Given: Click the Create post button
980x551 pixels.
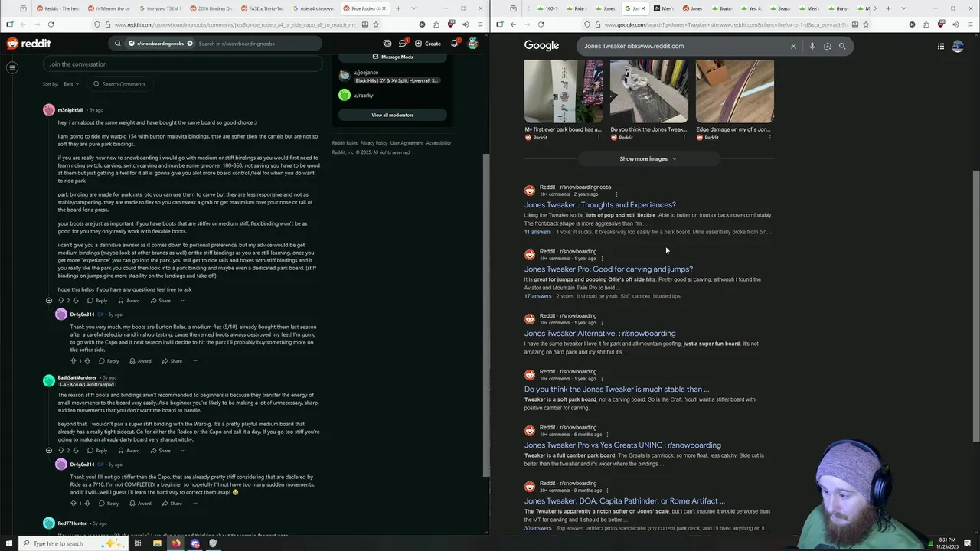Looking at the screenshot, I should (428, 44).
